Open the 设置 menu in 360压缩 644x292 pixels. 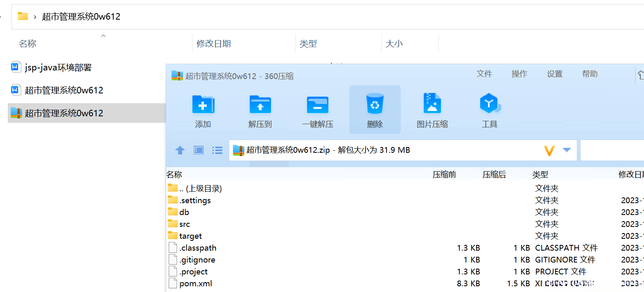point(555,74)
